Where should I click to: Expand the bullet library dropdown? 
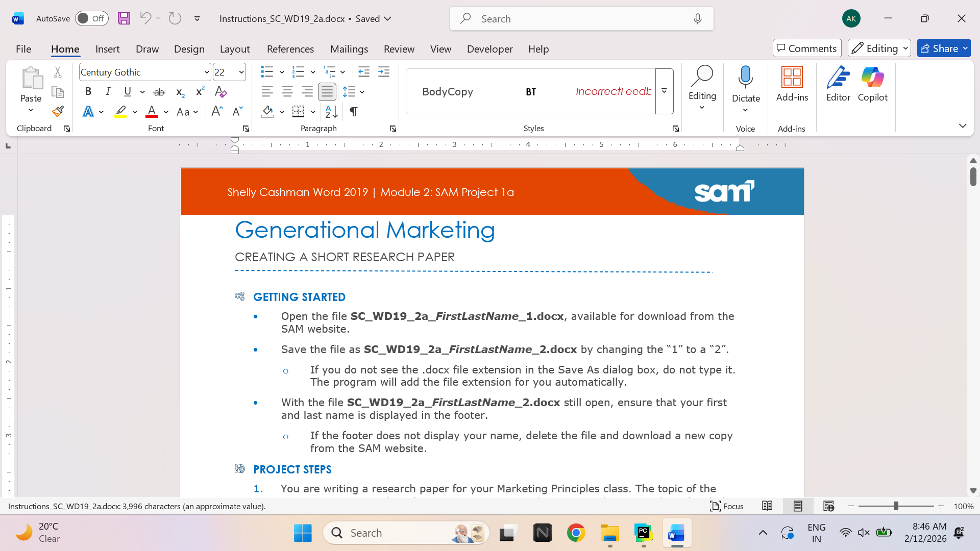pyautogui.click(x=282, y=72)
